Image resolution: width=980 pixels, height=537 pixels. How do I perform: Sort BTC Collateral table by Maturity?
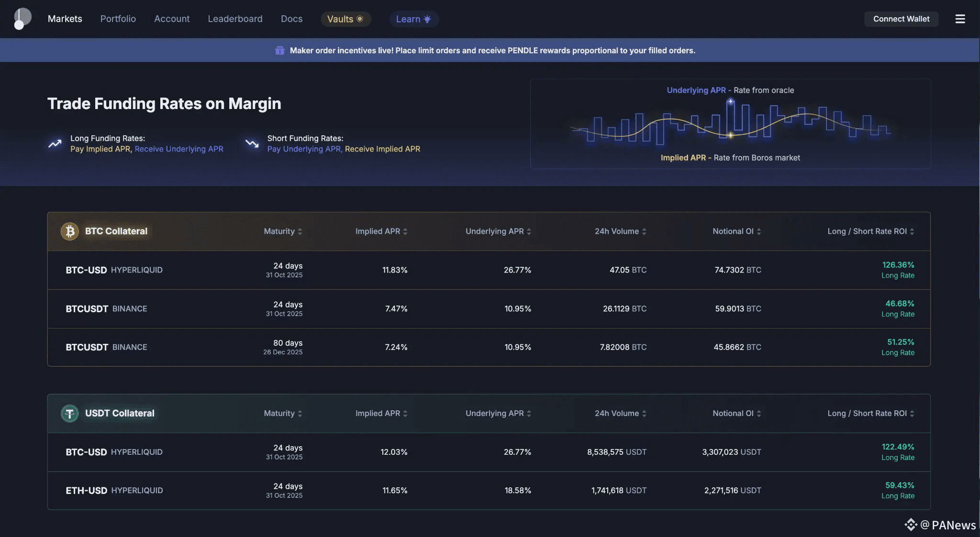tap(283, 231)
